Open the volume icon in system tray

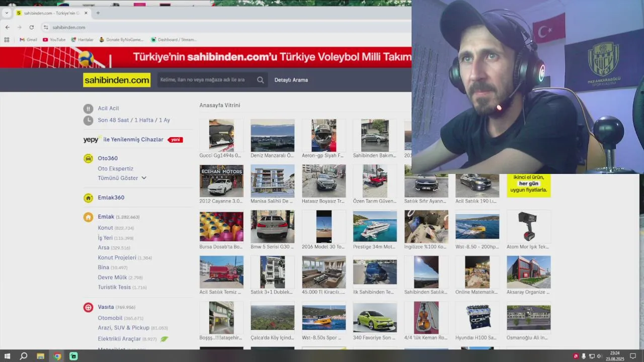[x=599, y=356]
